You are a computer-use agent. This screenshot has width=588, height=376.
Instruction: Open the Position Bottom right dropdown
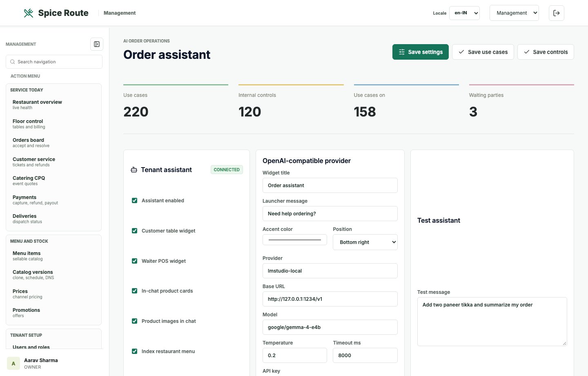(365, 242)
